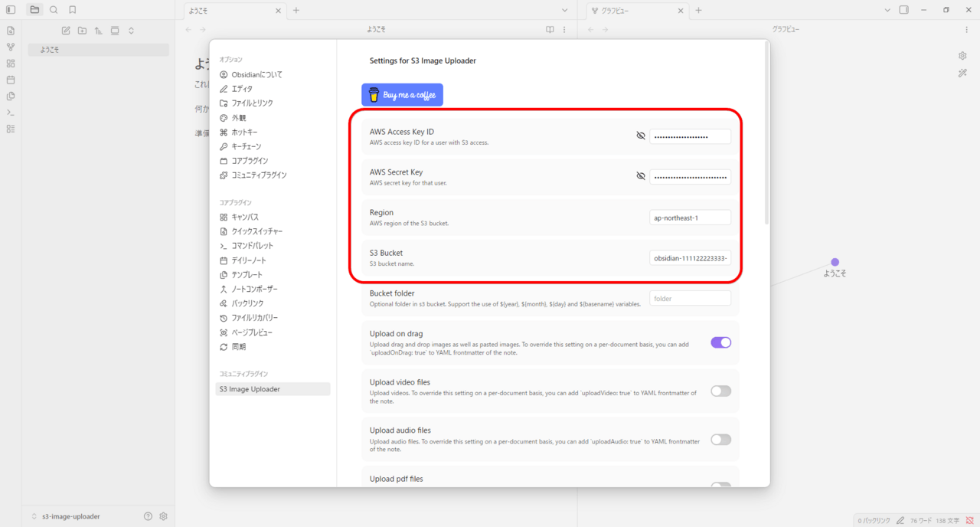This screenshot has width=980, height=527.
Task: Open 同期 sync settings
Action: point(273,347)
